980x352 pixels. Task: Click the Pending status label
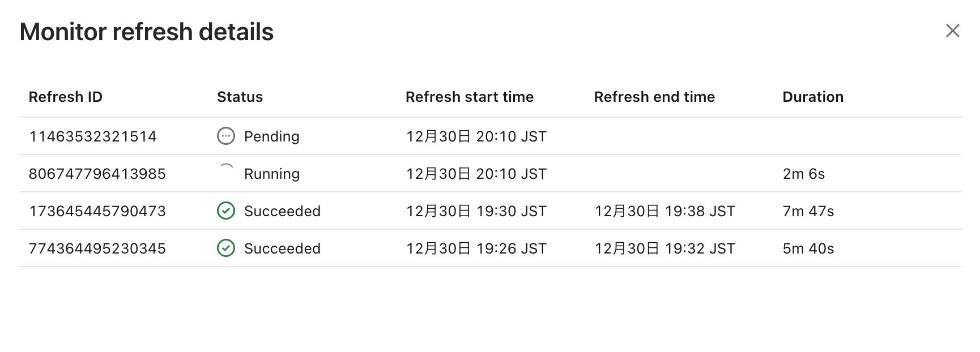[x=272, y=136]
